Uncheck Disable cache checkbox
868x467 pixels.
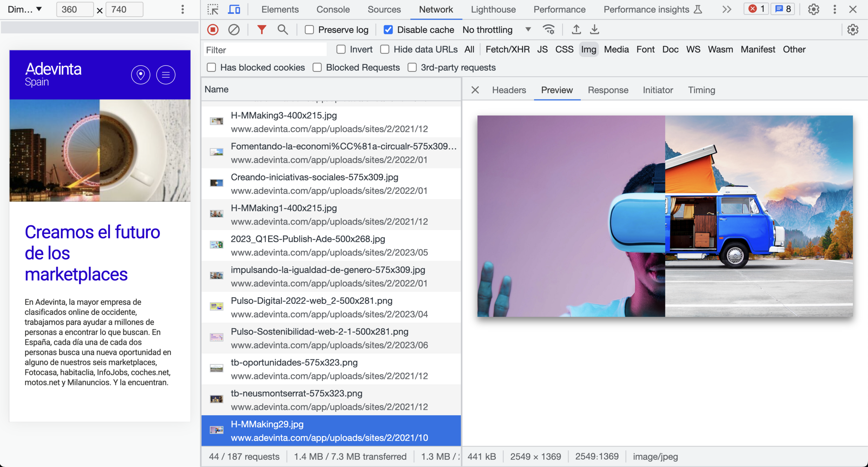tap(388, 30)
